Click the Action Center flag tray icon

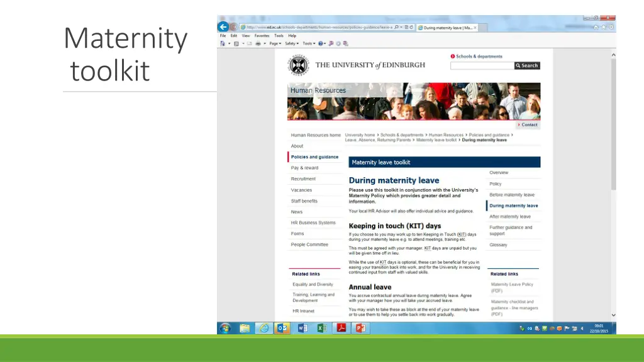pos(567,328)
